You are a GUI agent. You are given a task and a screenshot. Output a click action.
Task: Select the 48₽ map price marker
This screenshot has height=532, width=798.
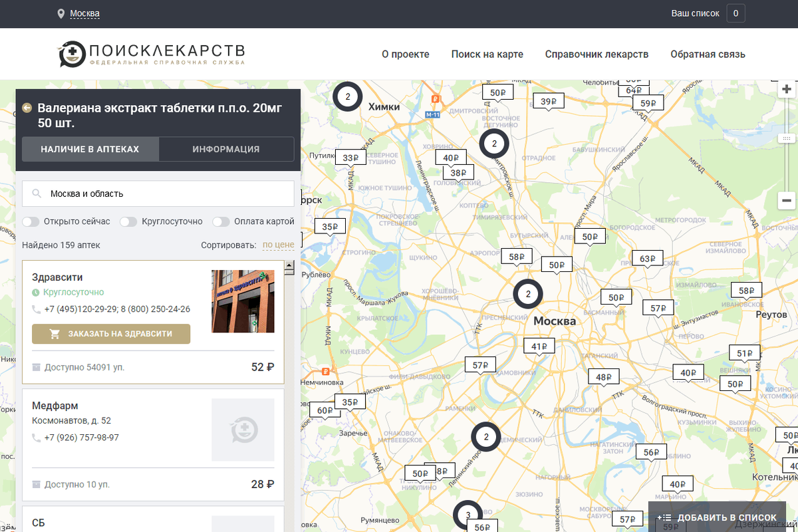click(603, 378)
